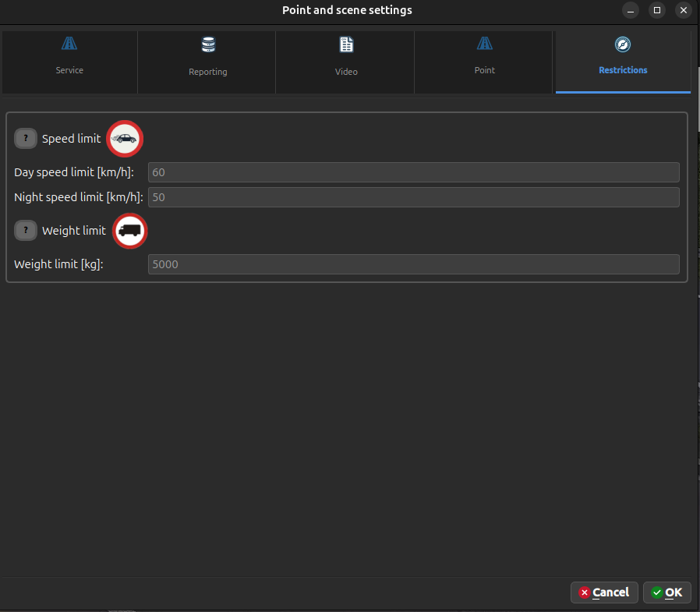Confirm settings with OK
The height and width of the screenshot is (612, 700).
pyautogui.click(x=667, y=593)
